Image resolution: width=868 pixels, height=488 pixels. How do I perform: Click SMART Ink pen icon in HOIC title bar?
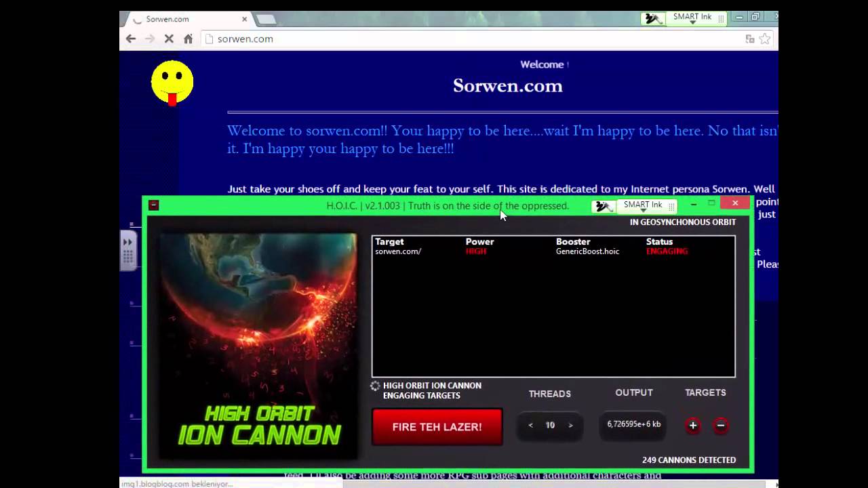603,206
